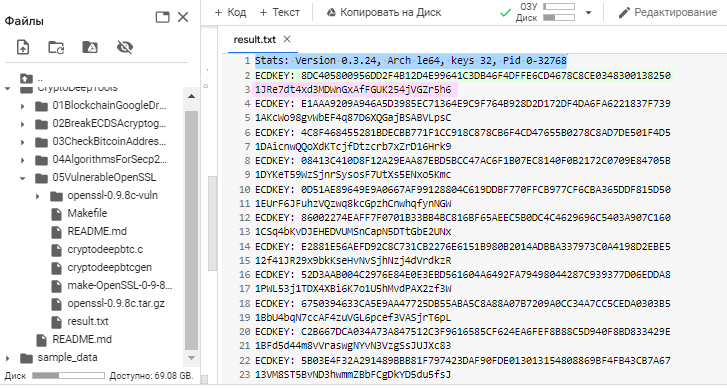Click the ОЗУ Диск resource indicator
The image size is (727, 390).
point(545,13)
